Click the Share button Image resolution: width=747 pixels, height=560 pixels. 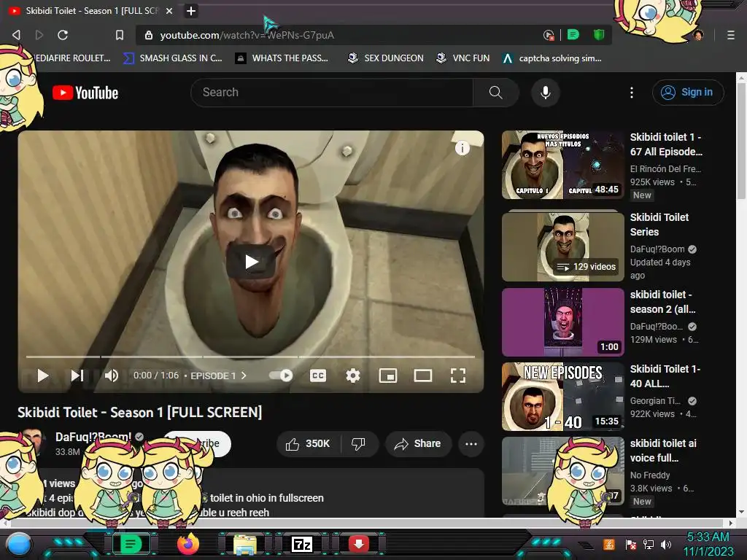click(418, 444)
